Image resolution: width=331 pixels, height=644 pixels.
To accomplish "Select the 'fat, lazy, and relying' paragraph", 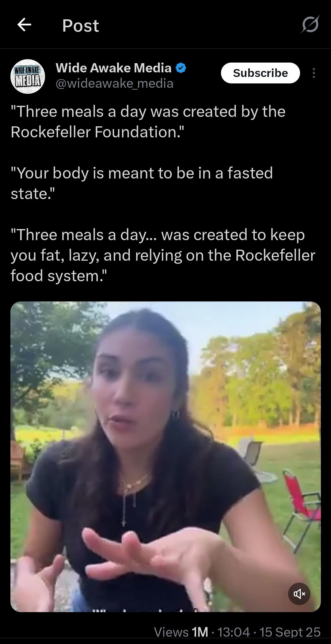I will pos(163,255).
